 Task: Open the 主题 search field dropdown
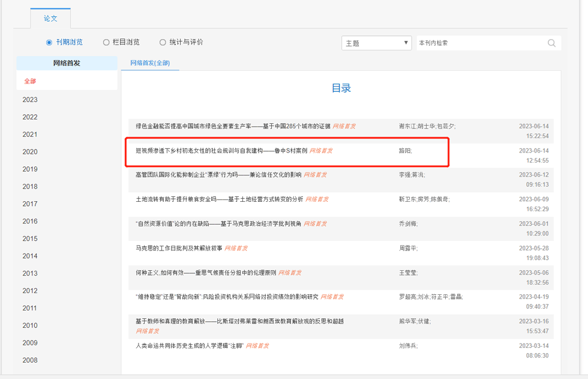click(x=376, y=43)
